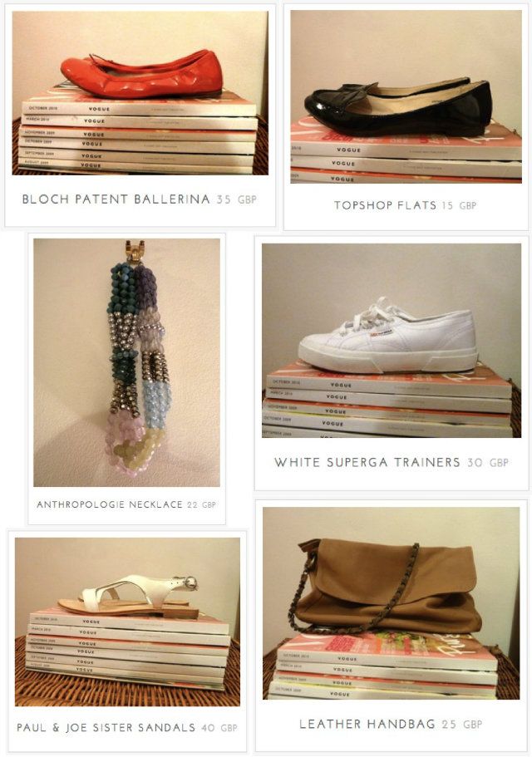Select the Leather Handbag caption
Image resolution: width=532 pixels, height=757 pixels.
(367, 724)
